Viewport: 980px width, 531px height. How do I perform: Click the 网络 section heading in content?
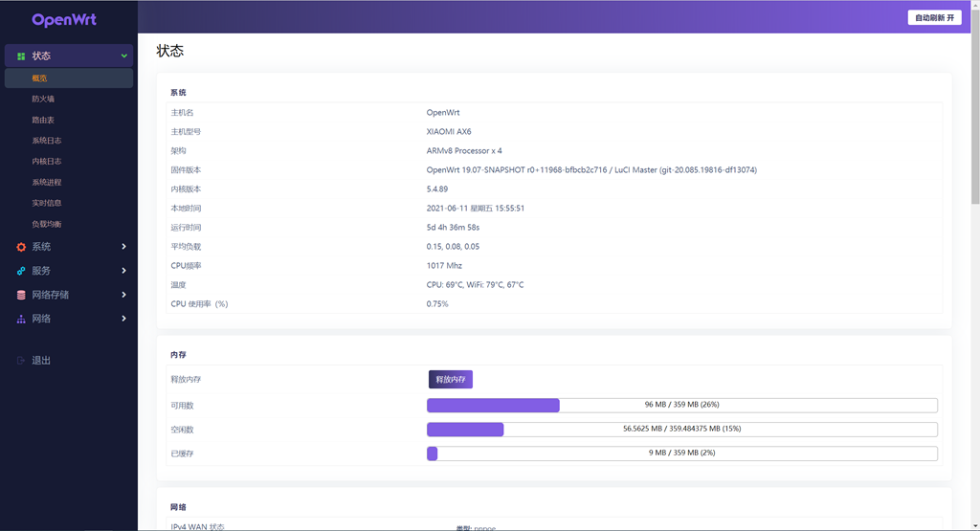coord(178,507)
